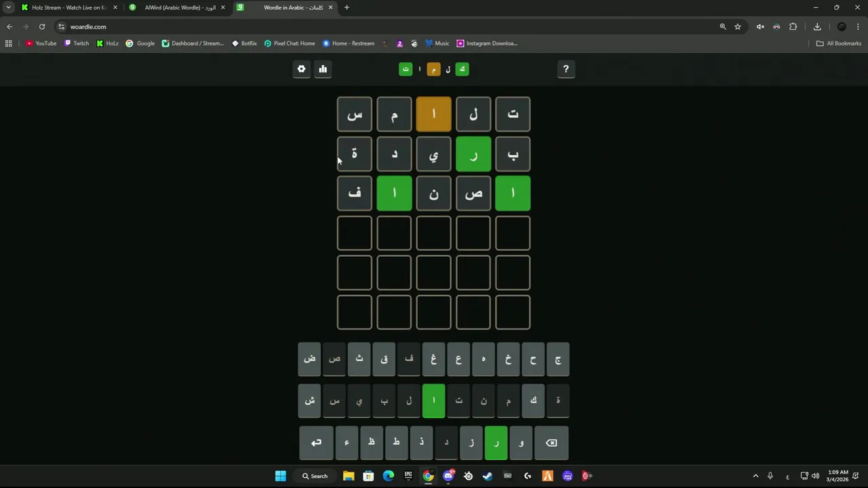Viewport: 868px width, 488px height.
Task: Open the All Bookmarks folder
Action: 839,43
